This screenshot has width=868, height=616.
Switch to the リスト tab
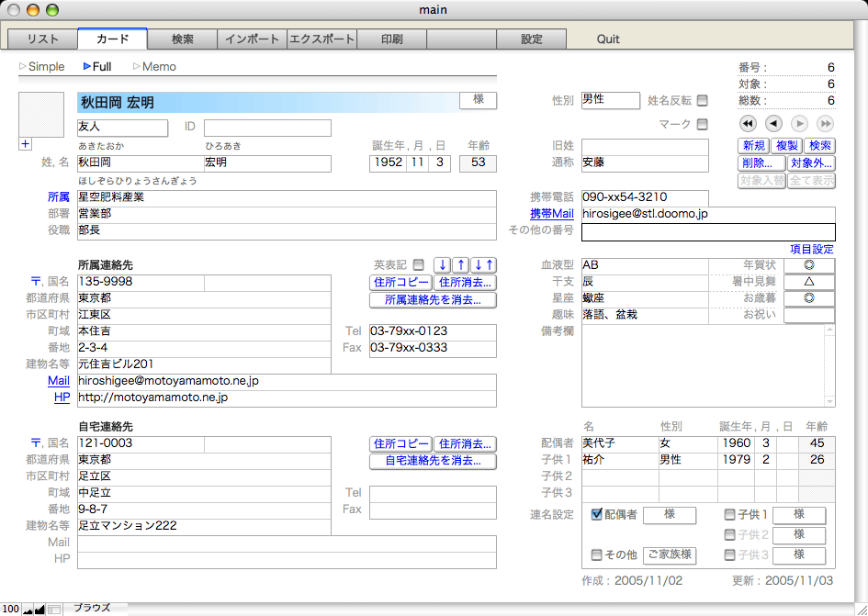point(42,39)
